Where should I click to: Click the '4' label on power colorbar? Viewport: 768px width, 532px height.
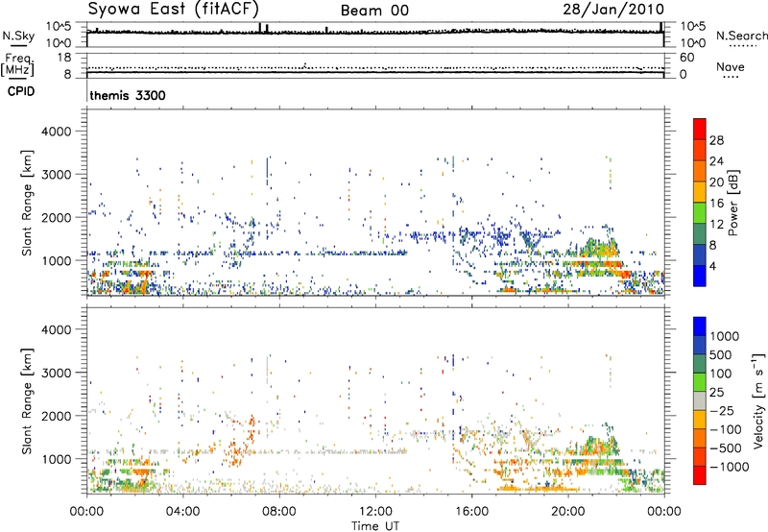point(712,267)
